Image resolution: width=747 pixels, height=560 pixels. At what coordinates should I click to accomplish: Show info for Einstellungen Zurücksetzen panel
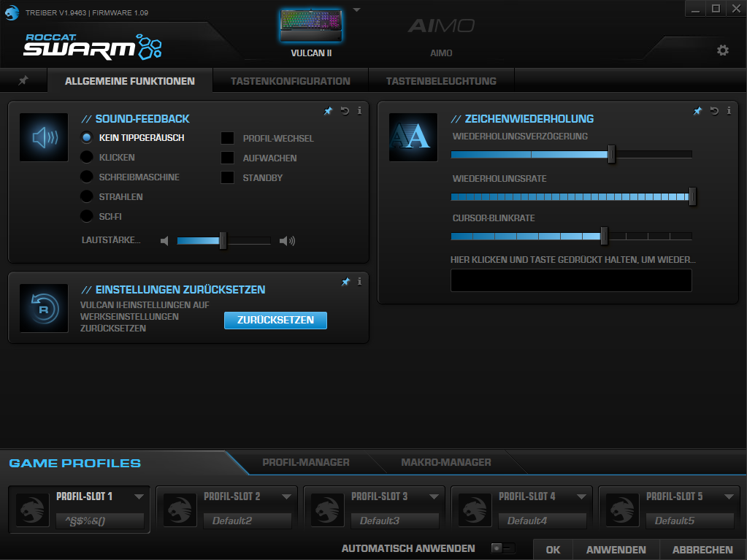click(x=360, y=281)
